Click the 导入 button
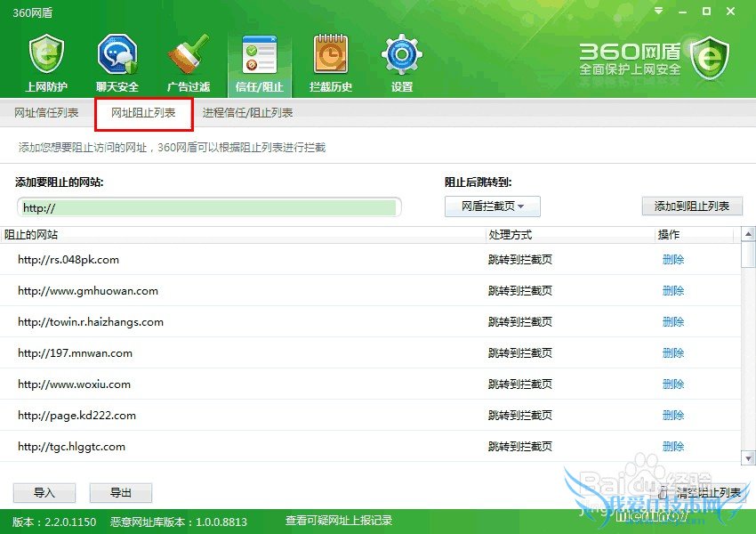The width and height of the screenshot is (756, 534). tap(44, 493)
